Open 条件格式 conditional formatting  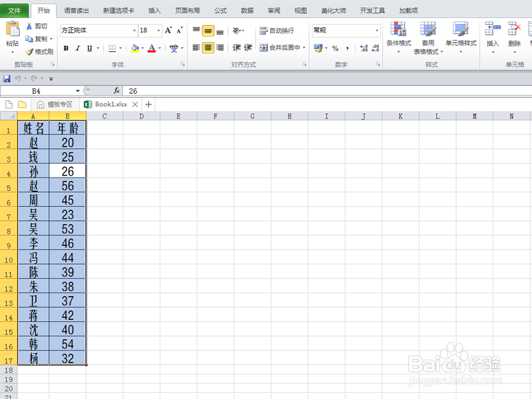tap(398, 37)
